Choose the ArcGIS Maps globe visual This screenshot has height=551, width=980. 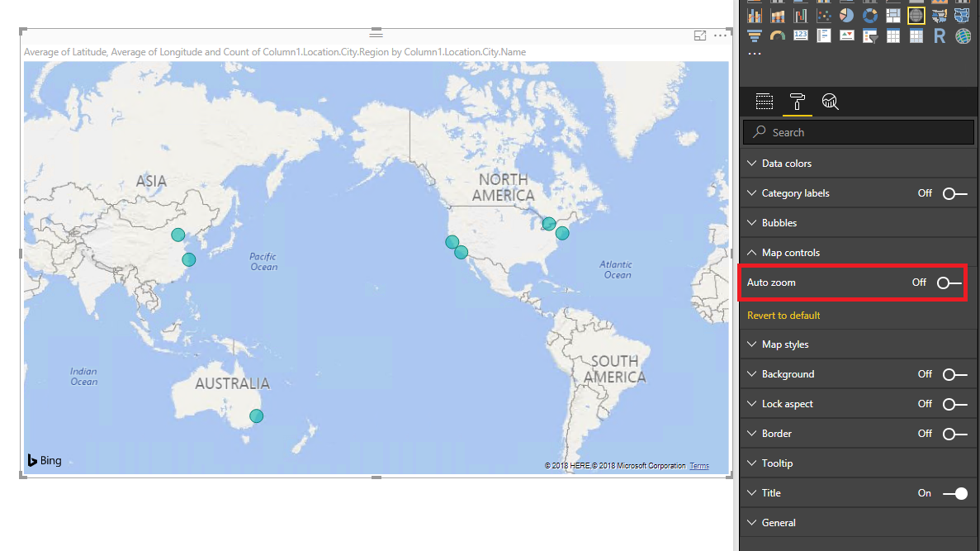tap(963, 36)
